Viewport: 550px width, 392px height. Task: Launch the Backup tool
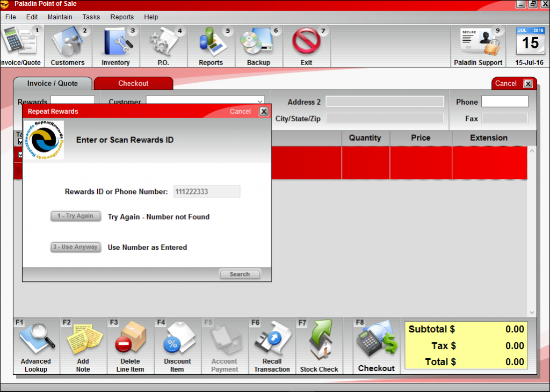click(x=258, y=46)
